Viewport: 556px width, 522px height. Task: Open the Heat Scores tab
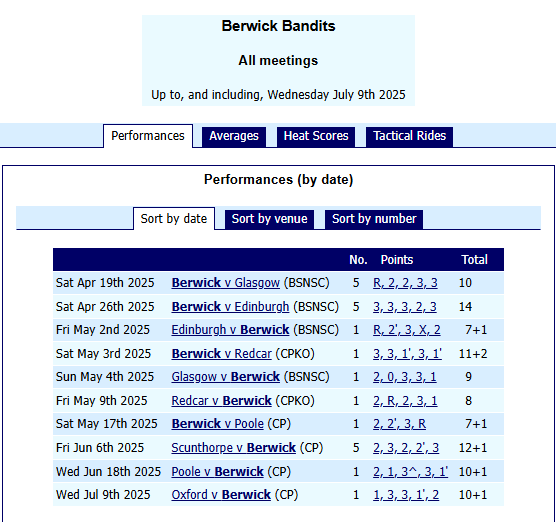[x=316, y=136]
